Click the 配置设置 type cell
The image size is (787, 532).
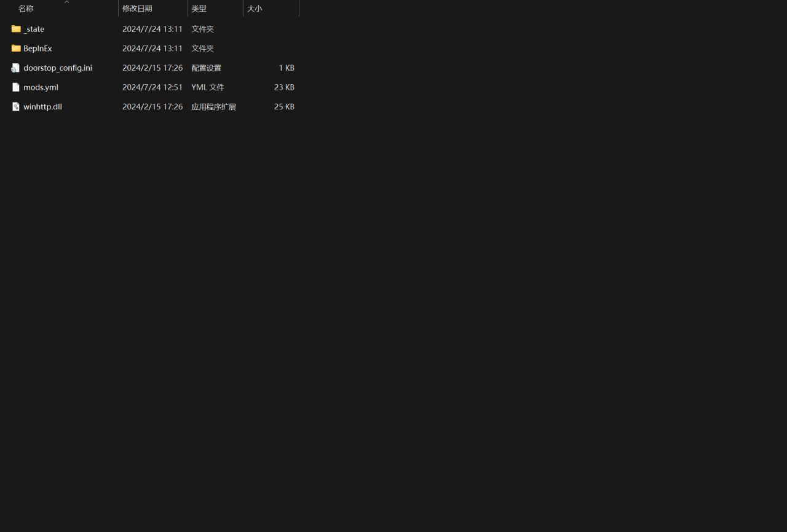[206, 68]
